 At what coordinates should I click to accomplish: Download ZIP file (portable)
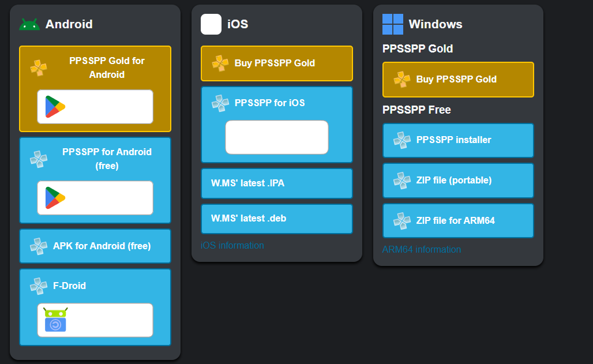pos(459,181)
